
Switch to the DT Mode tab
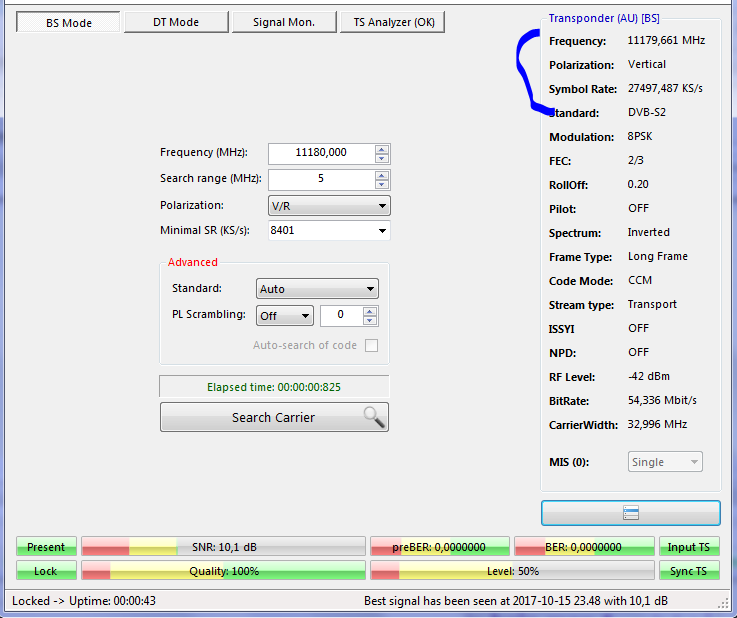[176, 22]
